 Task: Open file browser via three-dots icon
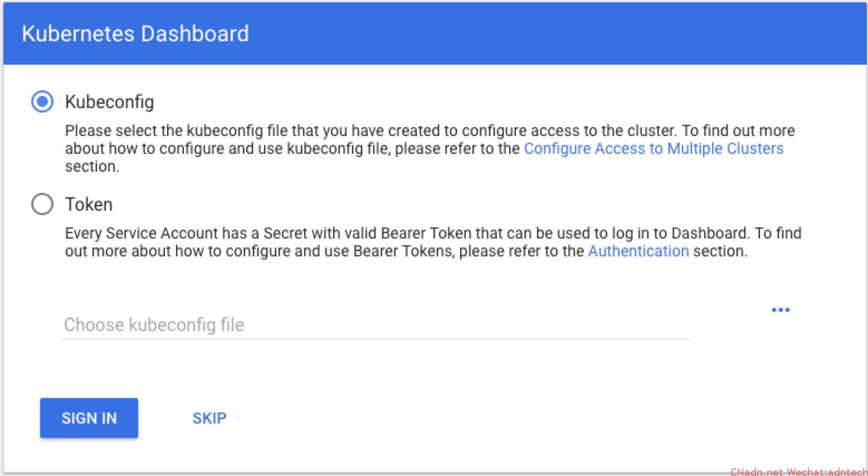click(x=781, y=310)
